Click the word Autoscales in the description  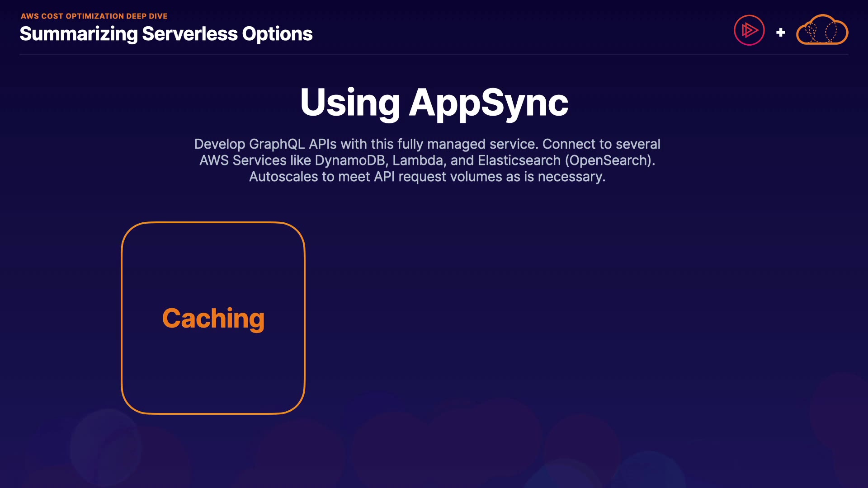coord(283,177)
